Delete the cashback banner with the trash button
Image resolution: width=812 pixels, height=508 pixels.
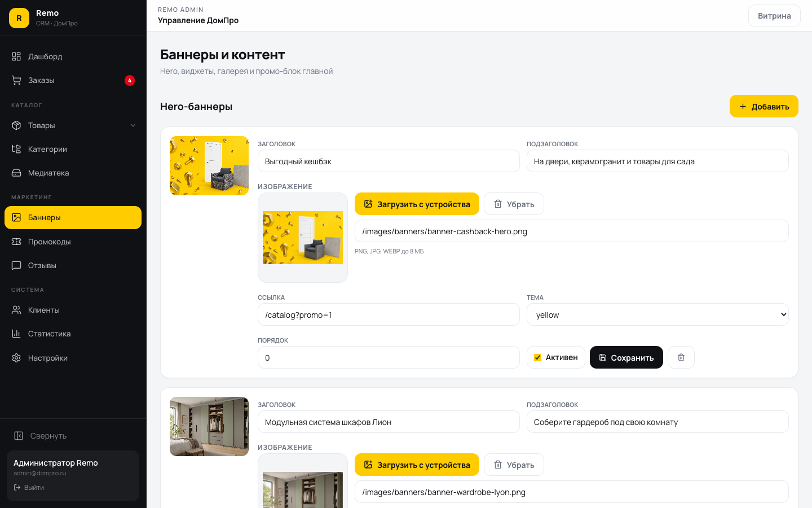click(681, 357)
